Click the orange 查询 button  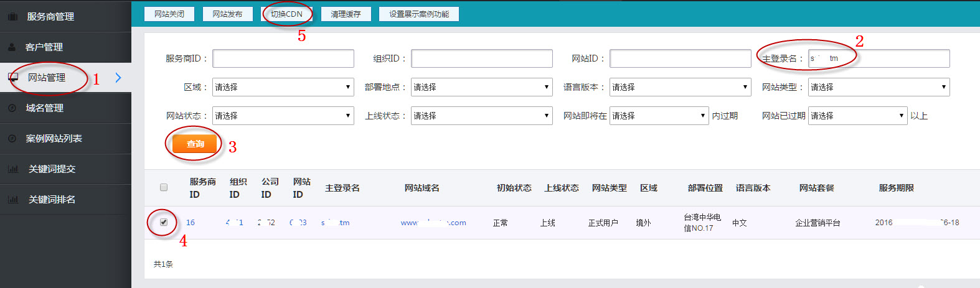(195, 144)
